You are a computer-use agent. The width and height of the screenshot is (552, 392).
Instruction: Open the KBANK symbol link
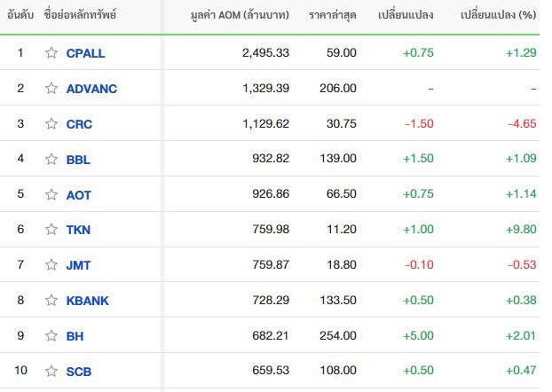pos(87,301)
